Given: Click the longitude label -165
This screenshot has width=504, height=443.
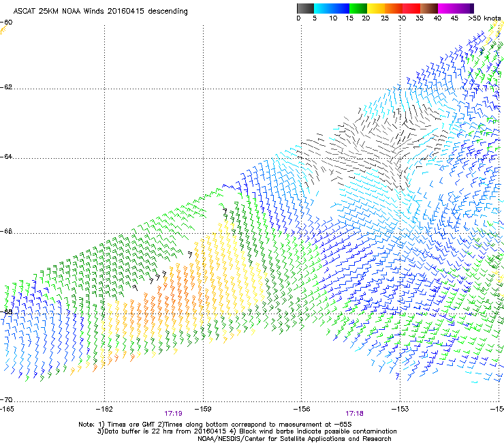Looking at the screenshot, I should pyautogui.click(x=7, y=409).
